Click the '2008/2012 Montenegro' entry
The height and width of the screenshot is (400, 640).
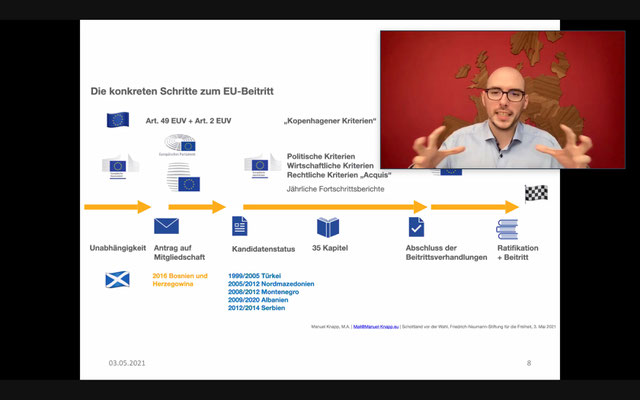tap(263, 292)
